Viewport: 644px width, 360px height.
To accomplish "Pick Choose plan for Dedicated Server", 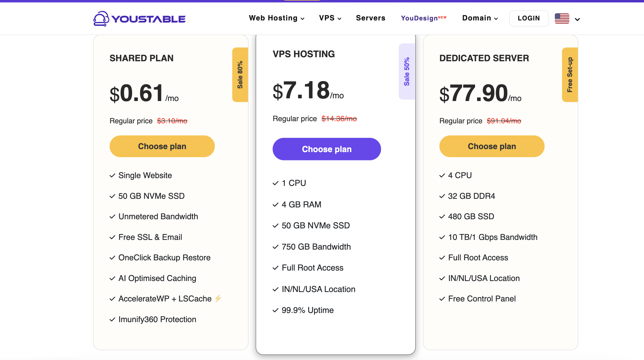I will tap(492, 146).
